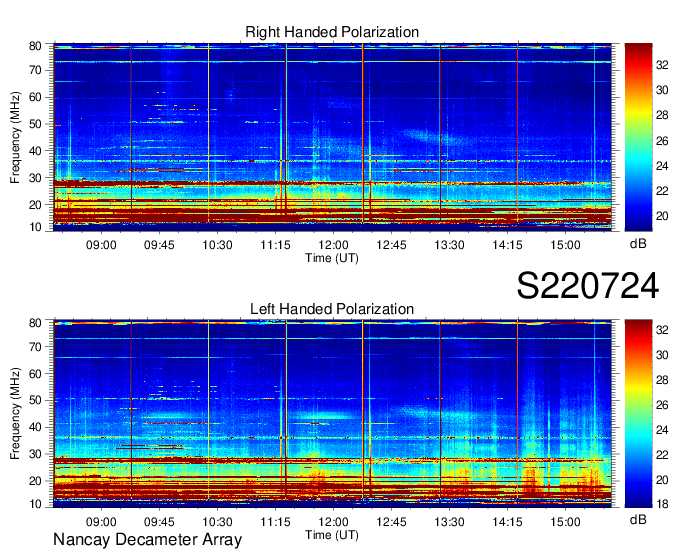Image resolution: width=680 pixels, height=552 pixels.
Task: Click "Time (UT)" under the Left Handed plot
Action: point(332,535)
